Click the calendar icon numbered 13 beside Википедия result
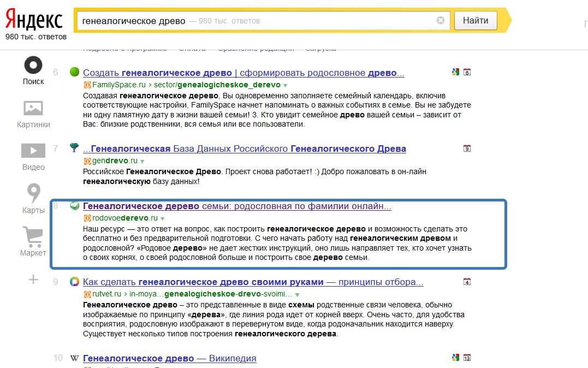 click(x=467, y=358)
